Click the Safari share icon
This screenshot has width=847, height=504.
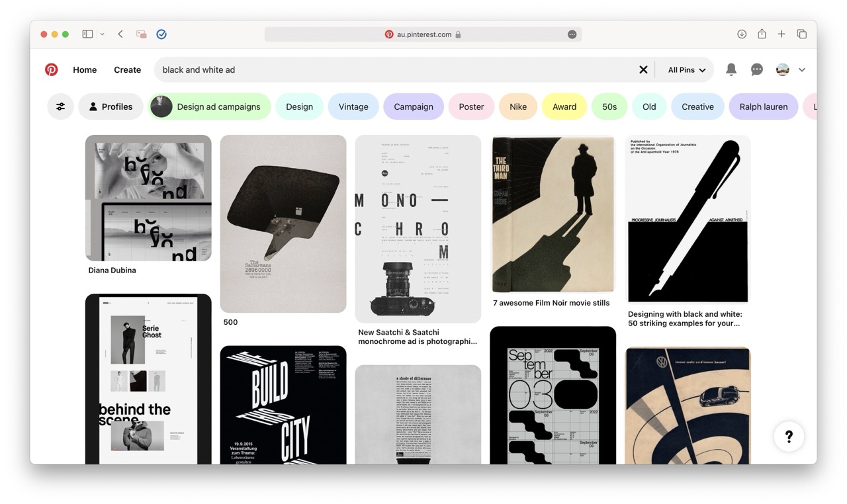762,34
